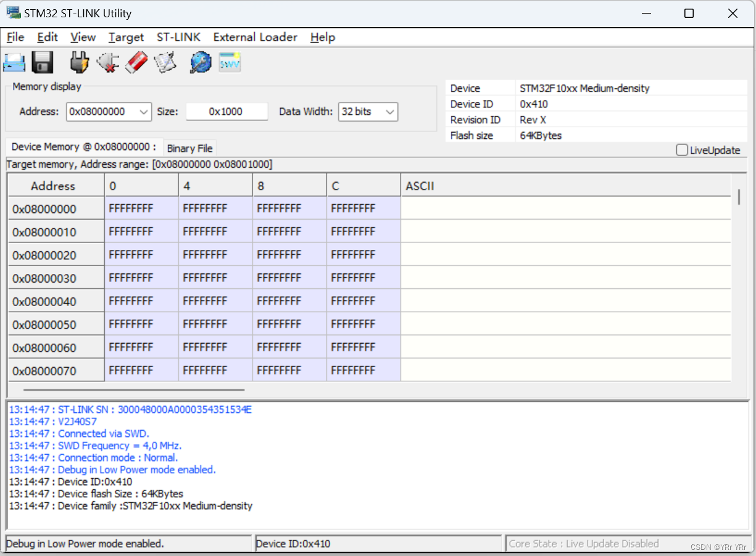
Task: Select the address row 0x08000060
Action: click(x=56, y=347)
